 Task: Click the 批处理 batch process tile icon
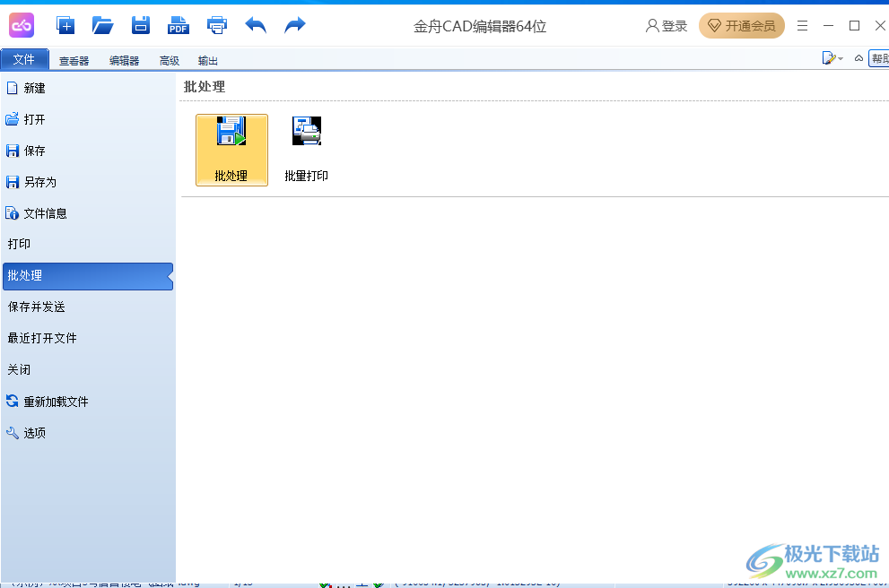pyautogui.click(x=231, y=150)
